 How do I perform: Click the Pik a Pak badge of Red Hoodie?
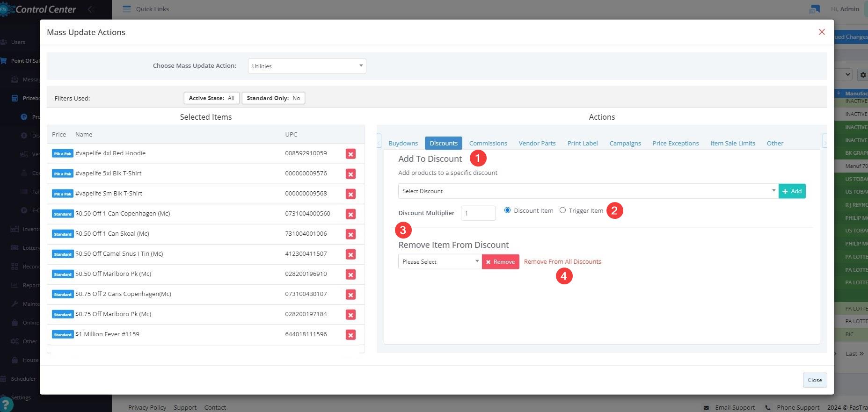pyautogui.click(x=63, y=153)
